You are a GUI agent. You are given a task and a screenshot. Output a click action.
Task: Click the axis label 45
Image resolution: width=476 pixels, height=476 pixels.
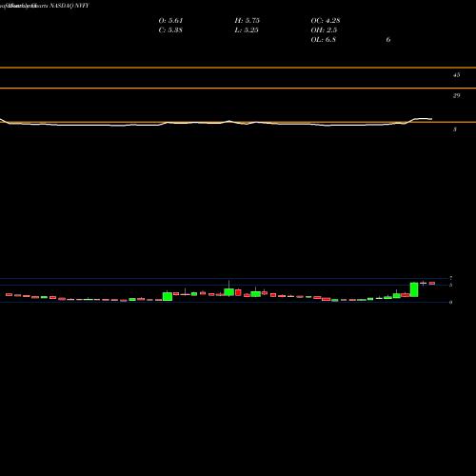coord(456,75)
